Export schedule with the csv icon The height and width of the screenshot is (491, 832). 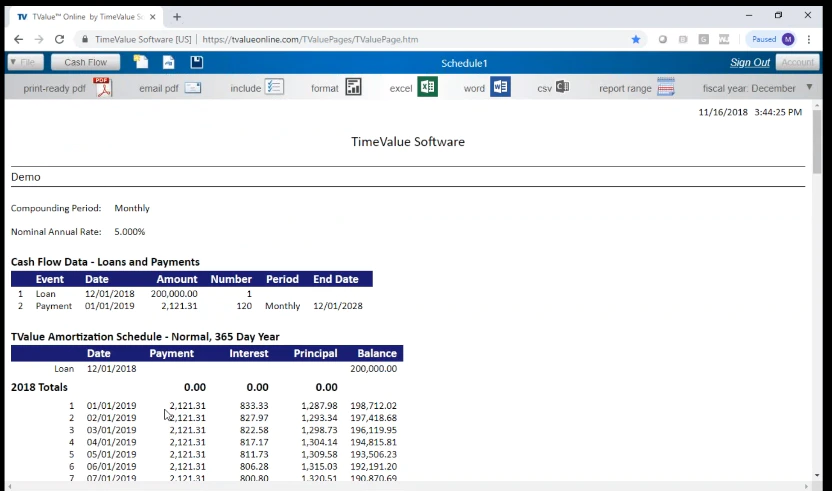point(562,87)
